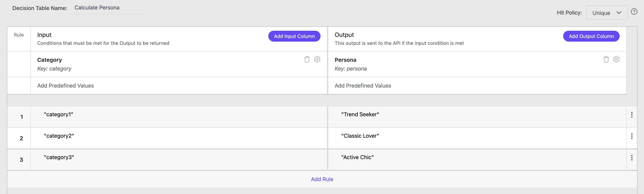The image size is (644, 194).
Task: Open Category column settings gear
Action: (x=317, y=59)
